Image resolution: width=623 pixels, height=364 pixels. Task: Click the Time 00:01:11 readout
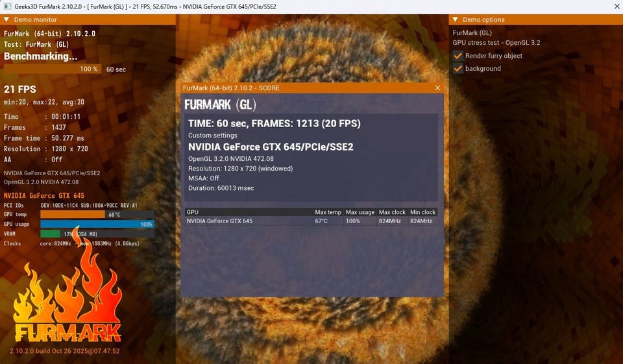[x=42, y=116]
